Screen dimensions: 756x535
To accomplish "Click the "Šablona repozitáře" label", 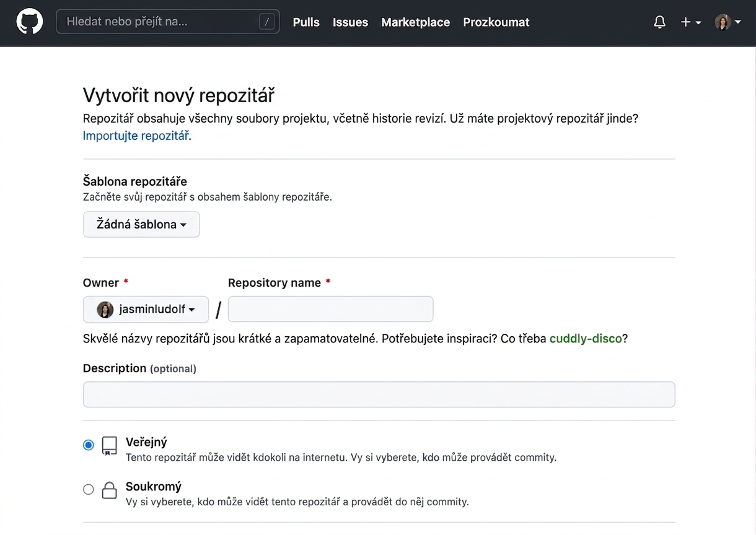I will [135, 181].
